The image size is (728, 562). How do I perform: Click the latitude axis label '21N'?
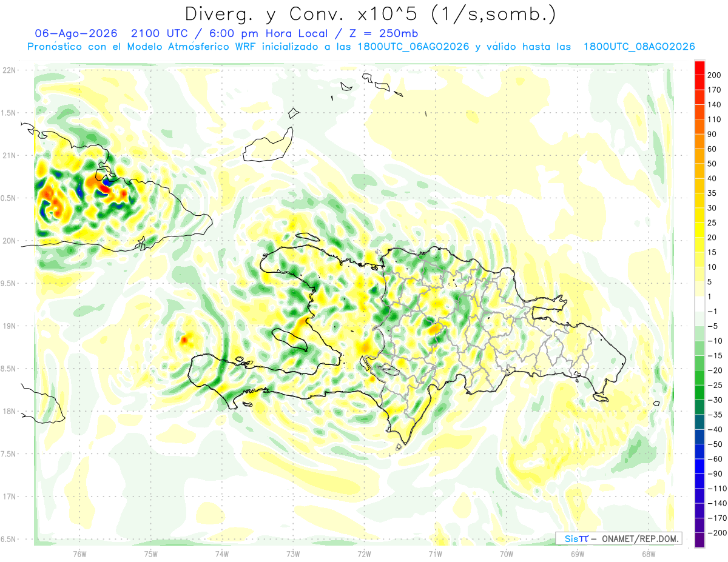[x=8, y=156]
